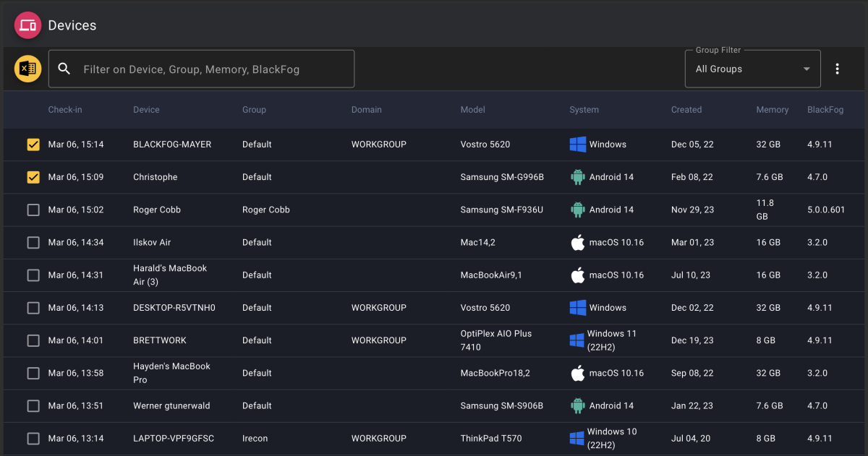868x456 pixels.
Task: Click Apple icon in Ilskov Air row
Action: [577, 242]
